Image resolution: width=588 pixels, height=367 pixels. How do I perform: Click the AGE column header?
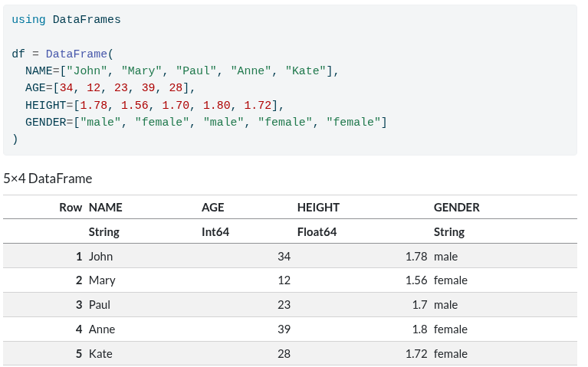click(212, 207)
